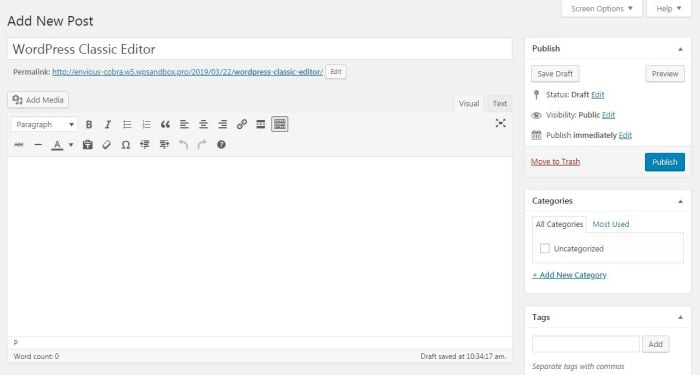
Task: Select the Most Used tab
Action: (611, 224)
